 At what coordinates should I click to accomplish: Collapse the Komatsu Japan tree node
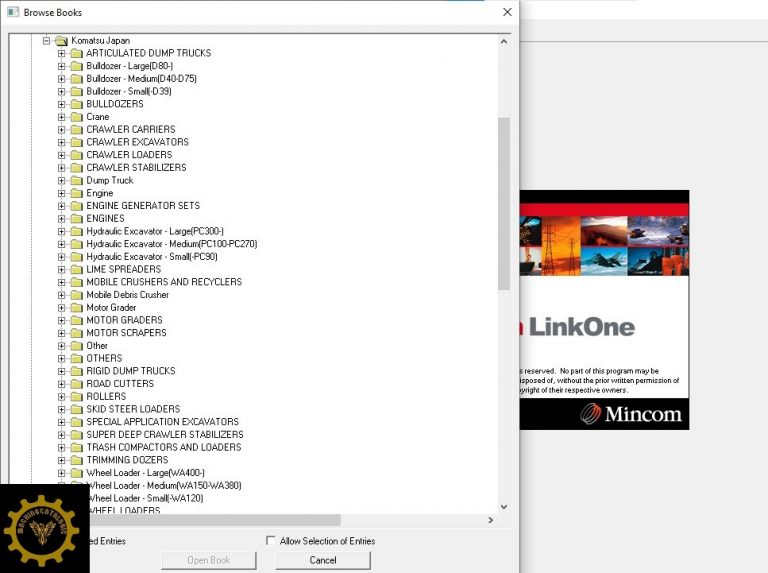pyautogui.click(x=47, y=41)
